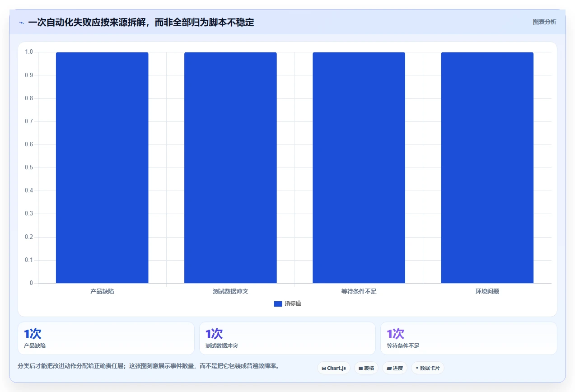This screenshot has height=392, width=575.
Task: Click the 数据卡片 chip
Action: [427, 368]
